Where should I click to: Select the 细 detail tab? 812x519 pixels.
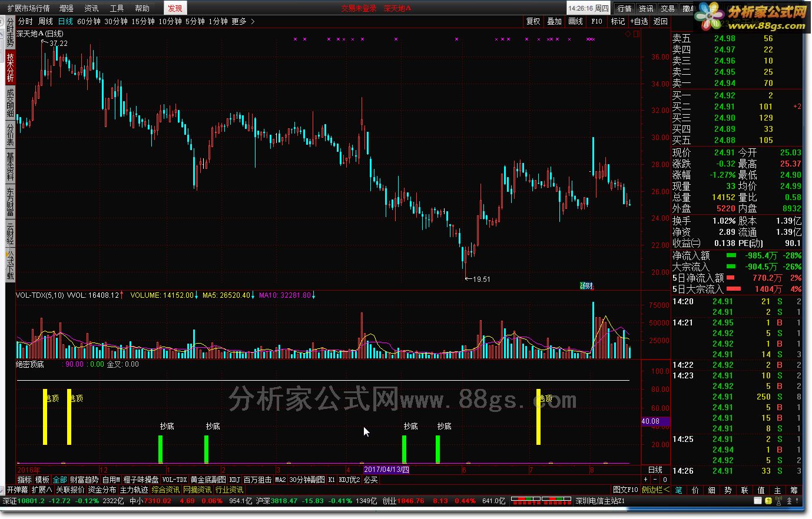[712, 490]
